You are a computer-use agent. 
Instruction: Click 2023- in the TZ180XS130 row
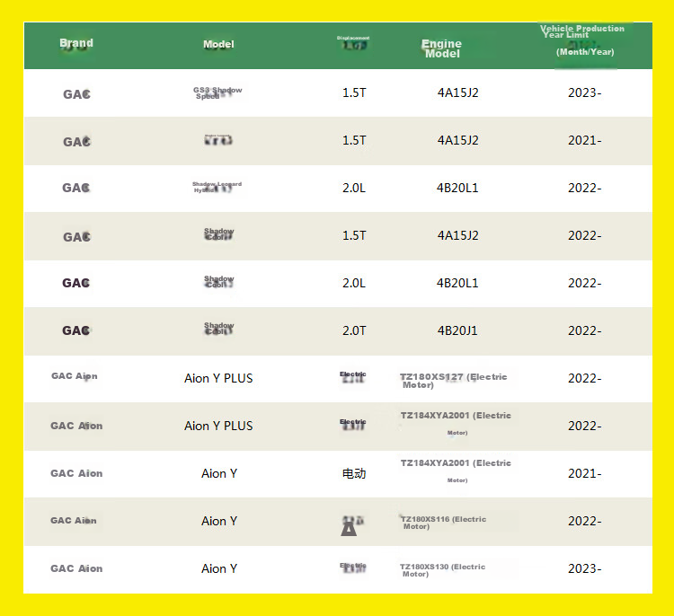pyautogui.click(x=585, y=568)
